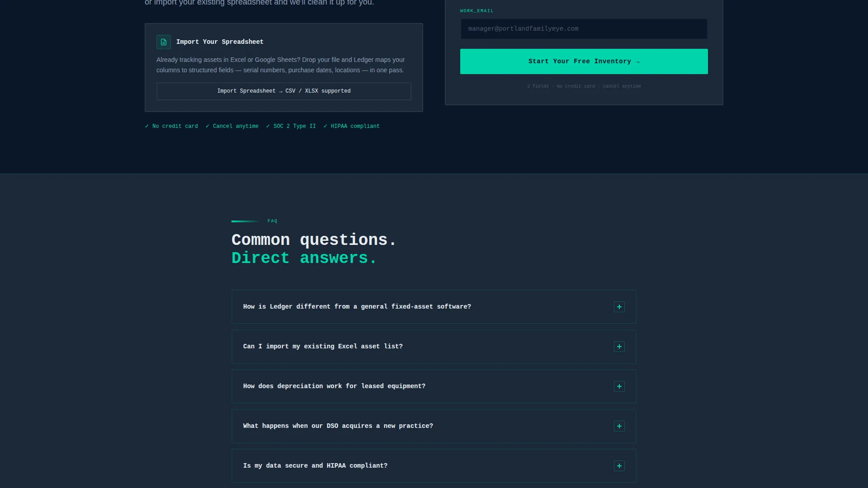This screenshot has width=868, height=488.
Task: Click 'HIPAA compliant' badge text
Action: 351,127
